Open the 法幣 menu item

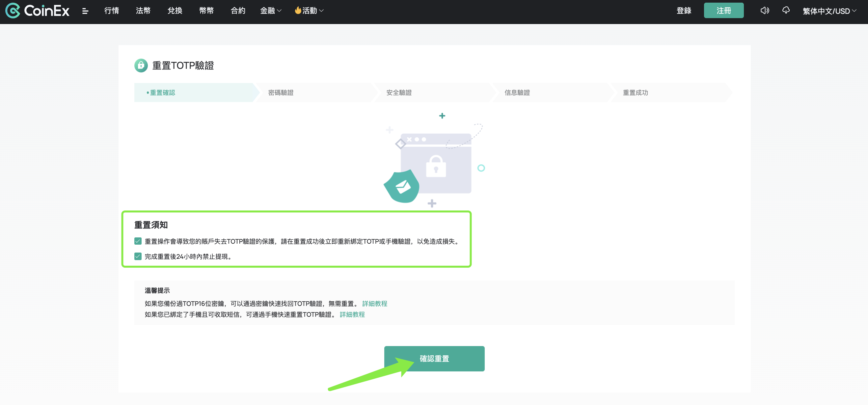coord(143,11)
